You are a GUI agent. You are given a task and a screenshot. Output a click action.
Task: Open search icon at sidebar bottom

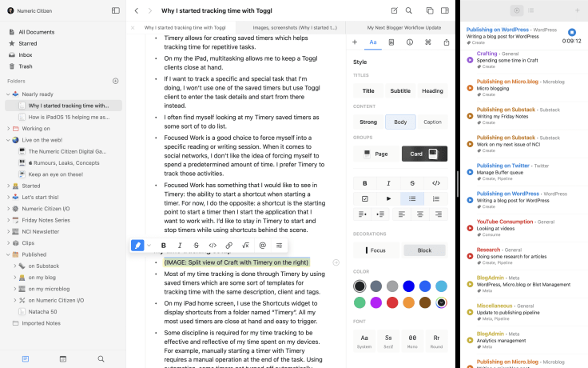pyautogui.click(x=101, y=359)
